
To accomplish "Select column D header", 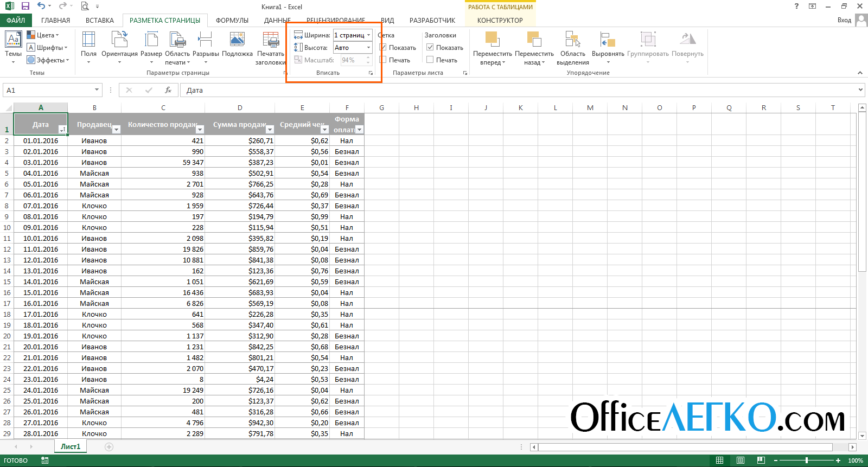I will (x=240, y=107).
